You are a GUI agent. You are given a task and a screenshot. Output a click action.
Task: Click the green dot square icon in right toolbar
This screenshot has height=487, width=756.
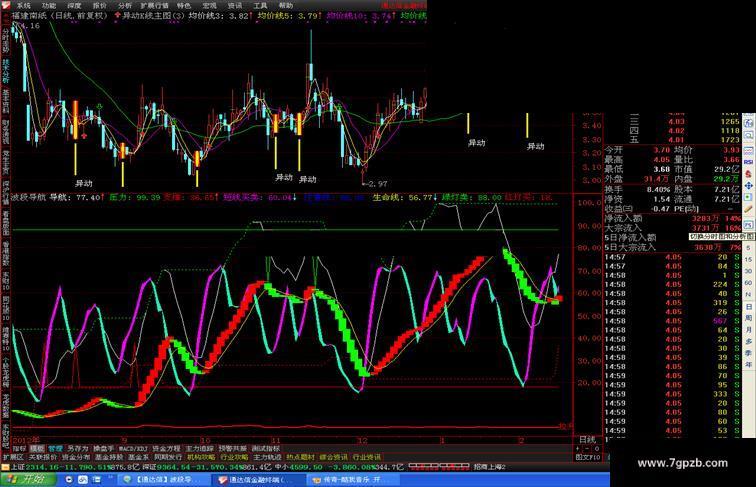click(x=748, y=197)
